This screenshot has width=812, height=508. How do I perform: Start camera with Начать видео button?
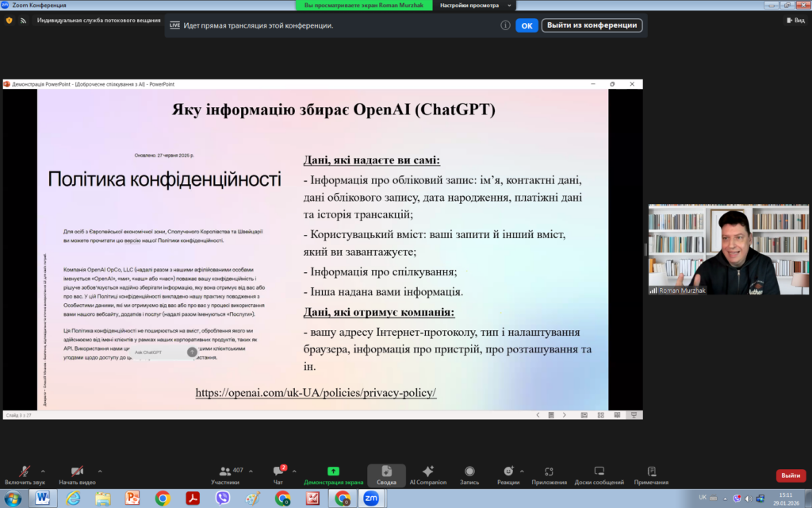[x=77, y=474]
